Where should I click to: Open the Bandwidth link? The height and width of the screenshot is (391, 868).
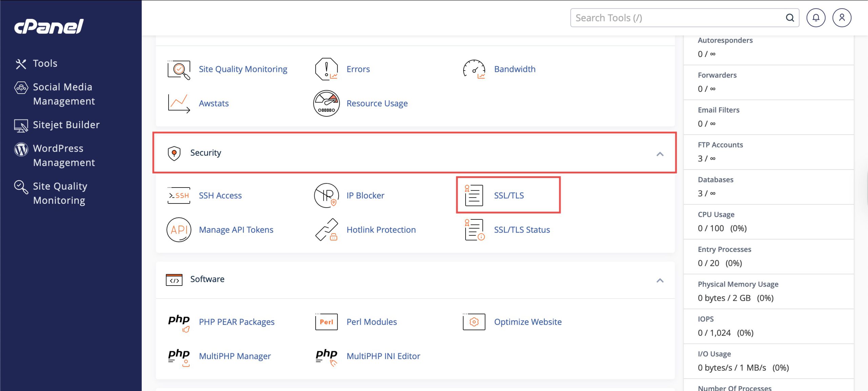click(515, 69)
